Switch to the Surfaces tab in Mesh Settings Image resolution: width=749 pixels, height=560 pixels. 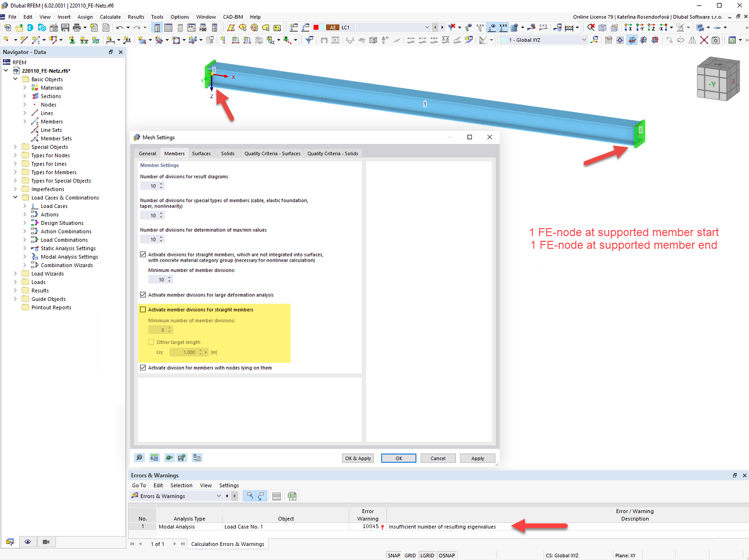[201, 153]
